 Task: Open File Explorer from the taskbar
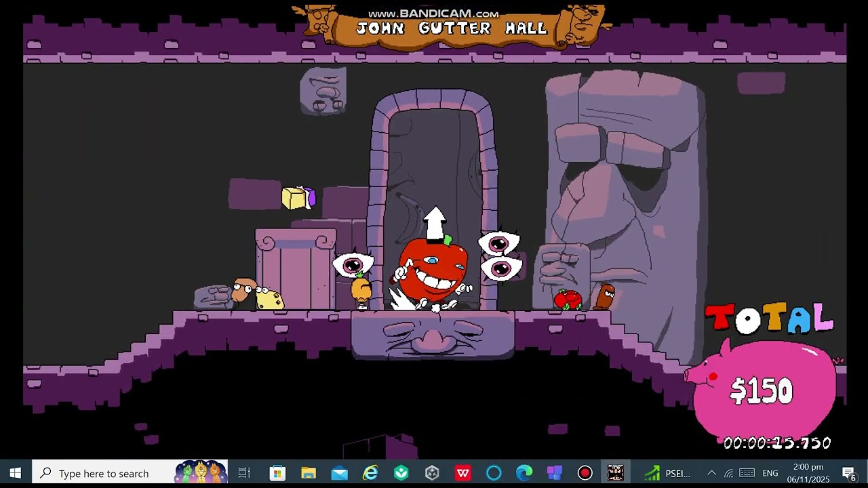pos(309,473)
